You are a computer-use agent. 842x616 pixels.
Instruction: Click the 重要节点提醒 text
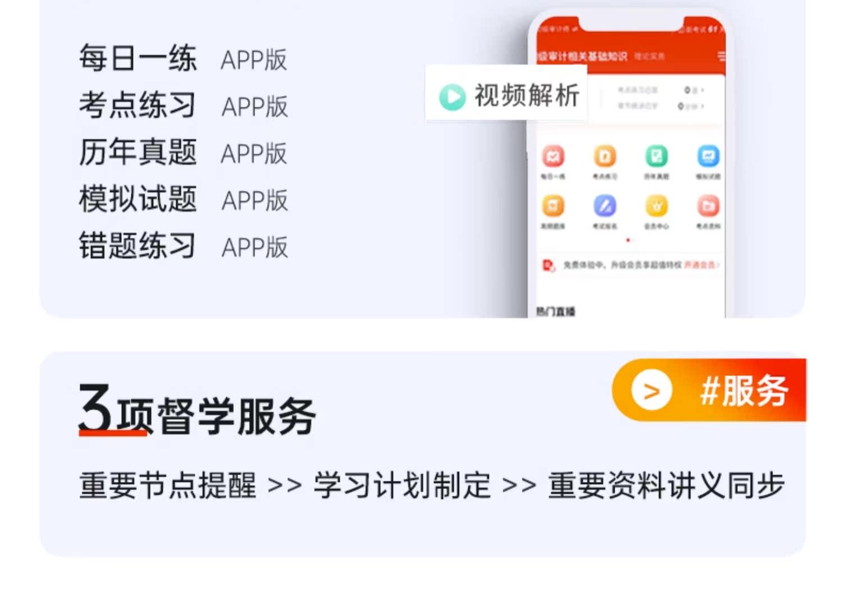[168, 485]
